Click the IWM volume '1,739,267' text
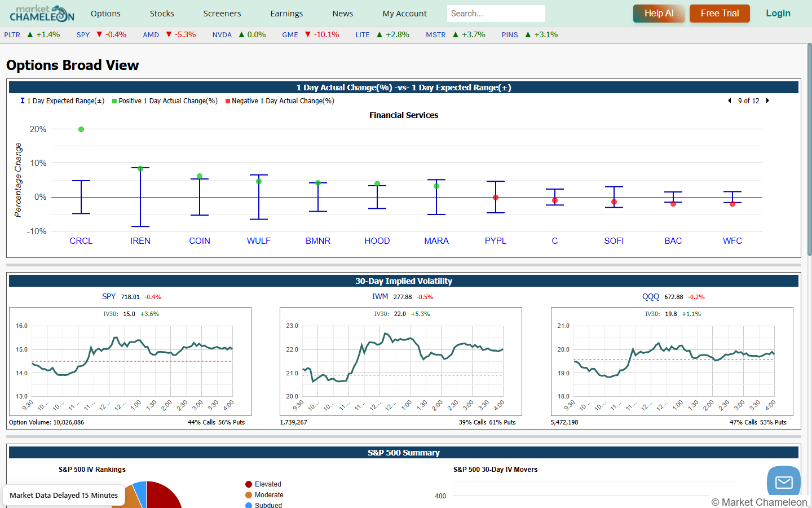 (x=294, y=422)
